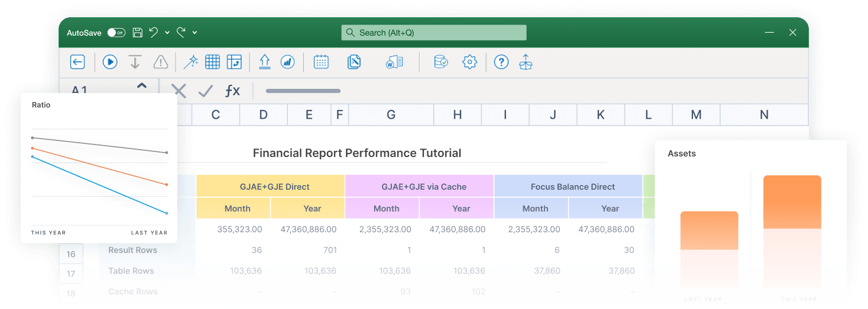
Task: Click the back arrow toolbar icon
Action: 77,62
